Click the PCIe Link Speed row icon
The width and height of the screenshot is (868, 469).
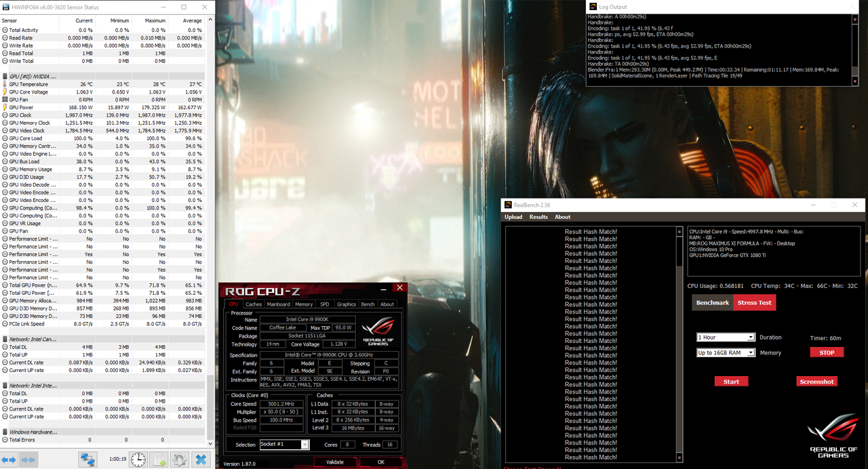tap(5, 324)
